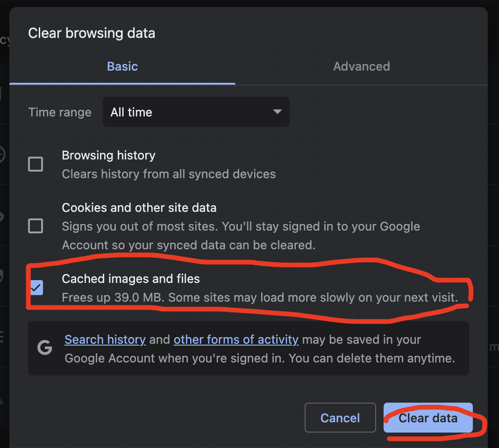The height and width of the screenshot is (448, 499).
Task: Click the Google G logo icon
Action: 44,347
